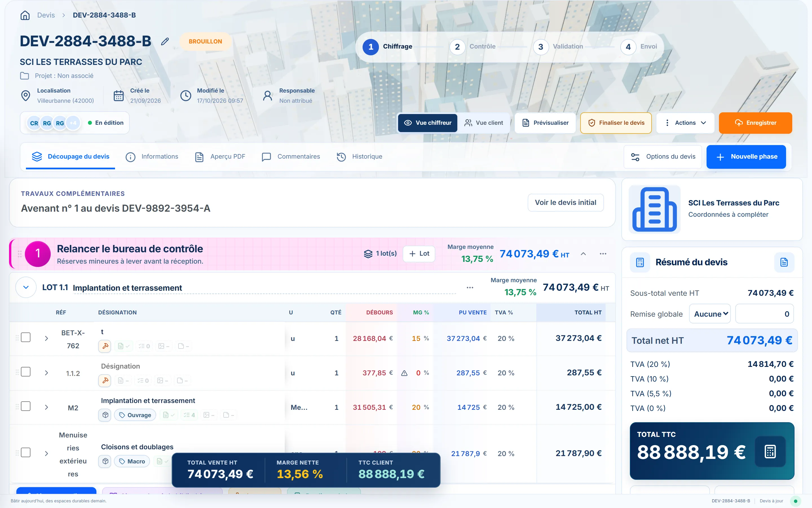The image size is (812, 508).
Task: Open calculator icon in Total TTC card
Action: pyautogui.click(x=770, y=452)
